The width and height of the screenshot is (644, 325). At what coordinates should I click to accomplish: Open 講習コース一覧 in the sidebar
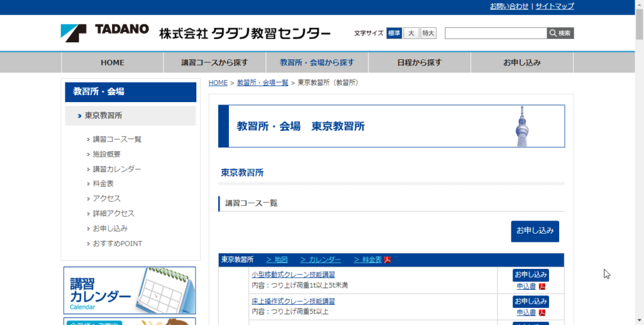[x=117, y=139]
